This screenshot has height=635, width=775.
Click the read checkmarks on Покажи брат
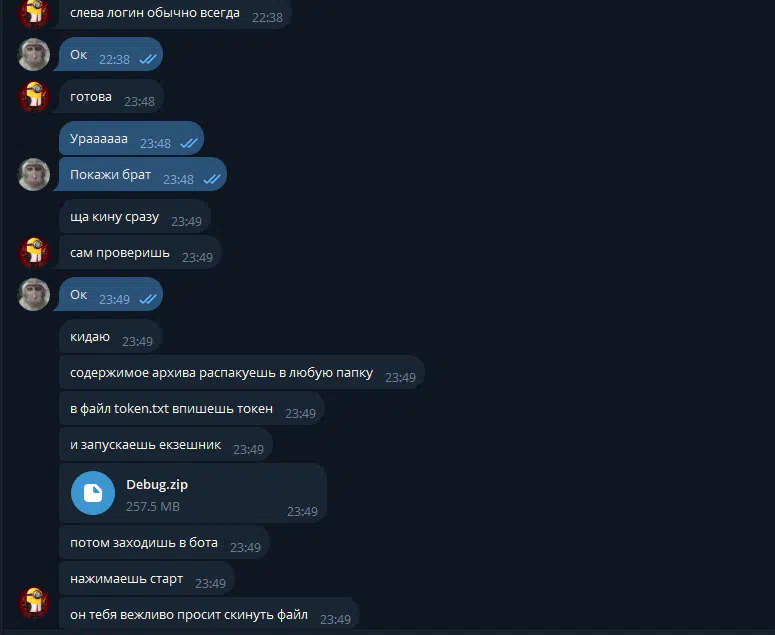pyautogui.click(x=212, y=179)
